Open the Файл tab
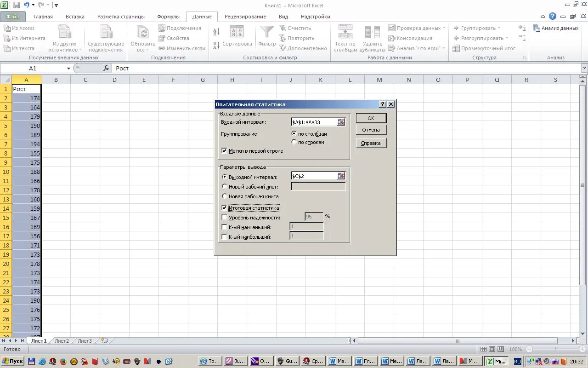Viewport: 588px width, 368px height. pos(12,17)
